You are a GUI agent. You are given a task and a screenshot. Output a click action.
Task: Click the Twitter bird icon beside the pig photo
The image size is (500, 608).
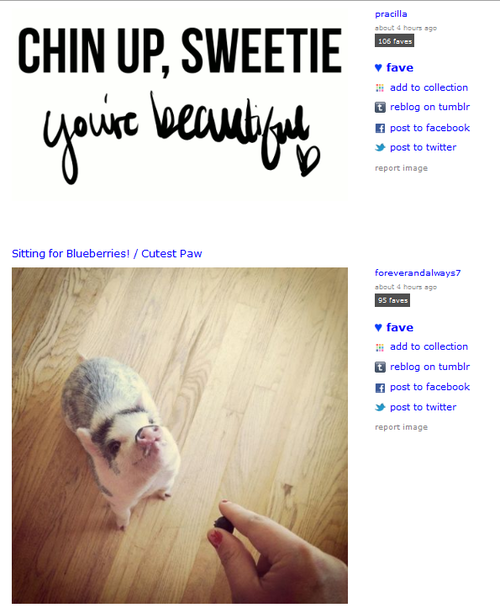pyautogui.click(x=380, y=407)
